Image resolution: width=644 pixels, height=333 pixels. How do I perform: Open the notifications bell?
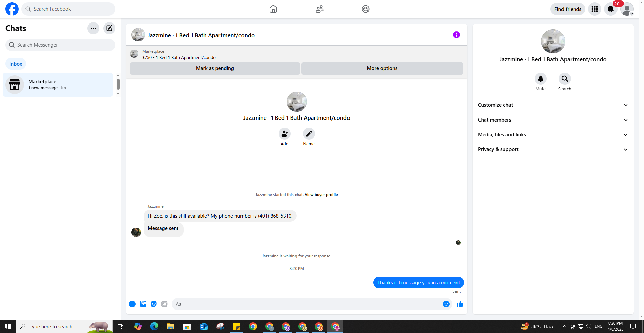coord(611,9)
